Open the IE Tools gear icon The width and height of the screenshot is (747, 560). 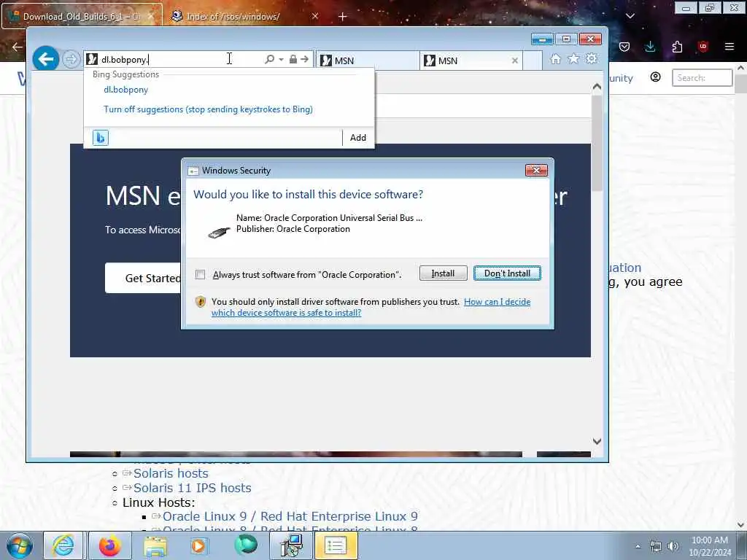[x=591, y=58]
